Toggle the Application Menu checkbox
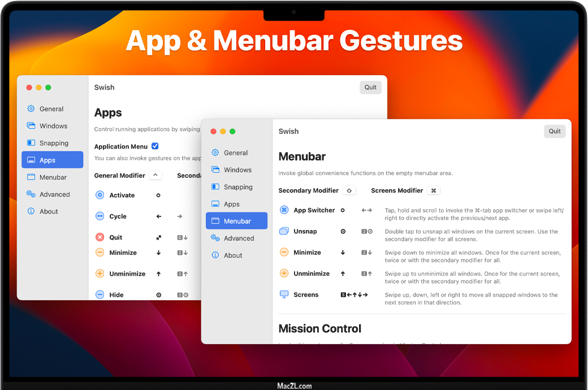The image size is (588, 390). [155, 146]
